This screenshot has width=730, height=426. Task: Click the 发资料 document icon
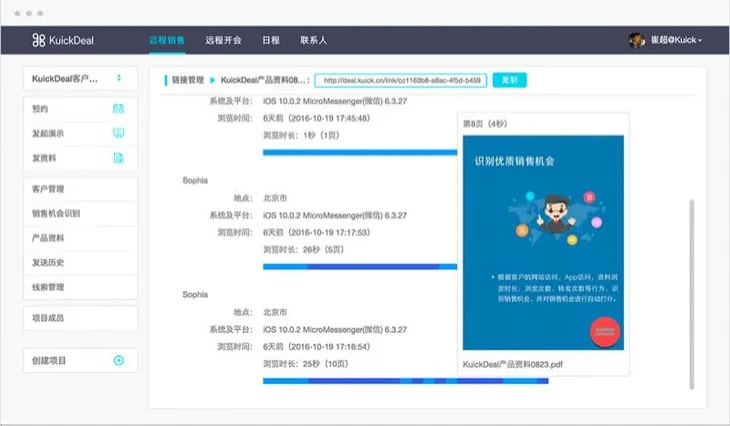[119, 158]
